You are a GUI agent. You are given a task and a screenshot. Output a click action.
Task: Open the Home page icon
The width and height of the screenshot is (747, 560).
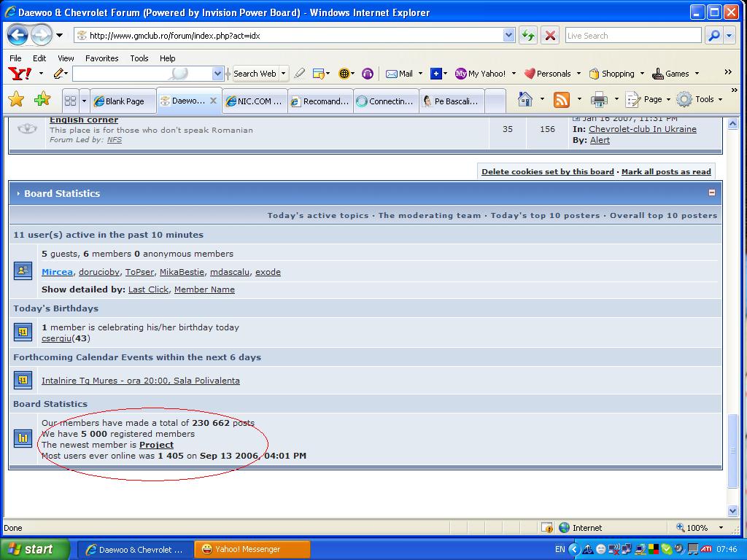pyautogui.click(x=525, y=99)
